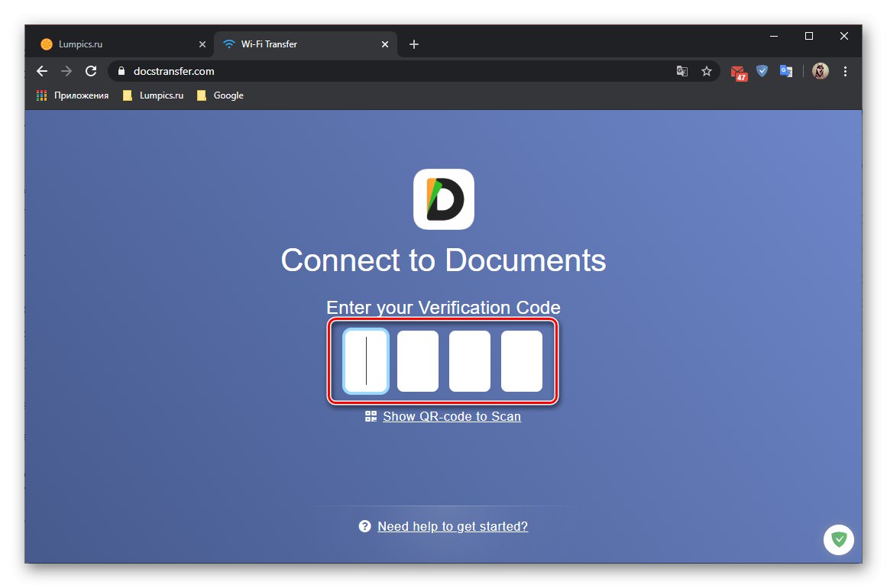Minimize the Chrome window
Image resolution: width=887 pixels, height=588 pixels.
774,36
